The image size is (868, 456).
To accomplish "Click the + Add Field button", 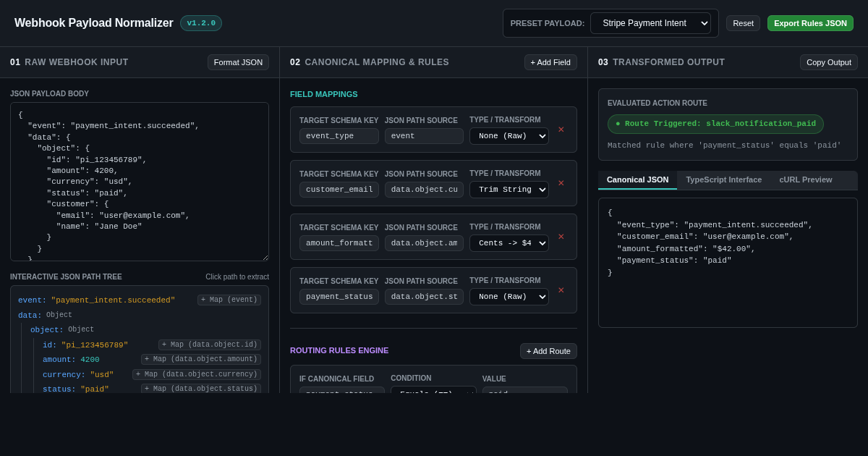I will (x=550, y=62).
